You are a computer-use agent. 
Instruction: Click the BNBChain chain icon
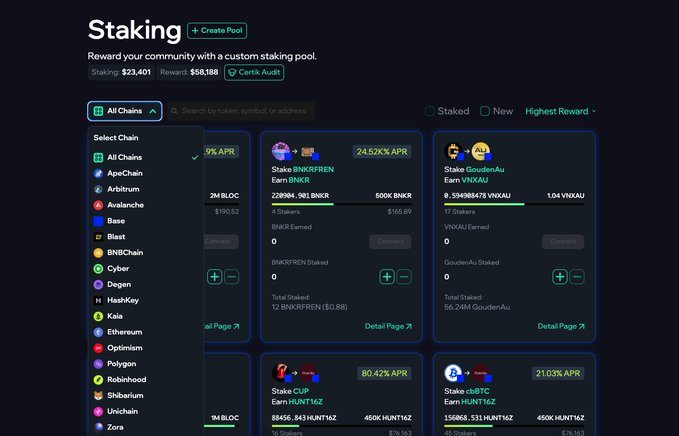pos(98,253)
